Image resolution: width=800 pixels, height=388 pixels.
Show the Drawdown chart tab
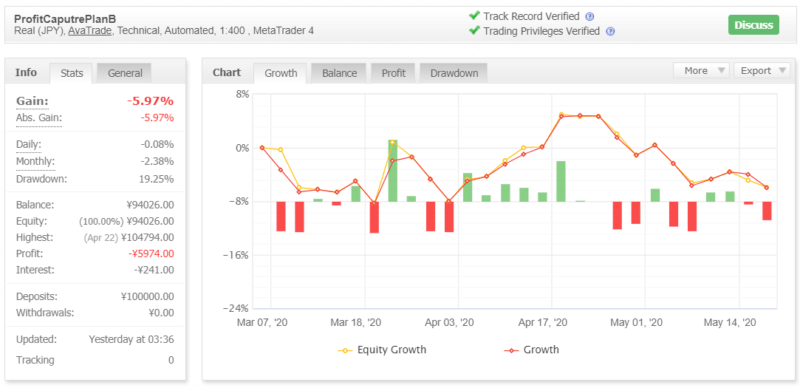tap(454, 73)
